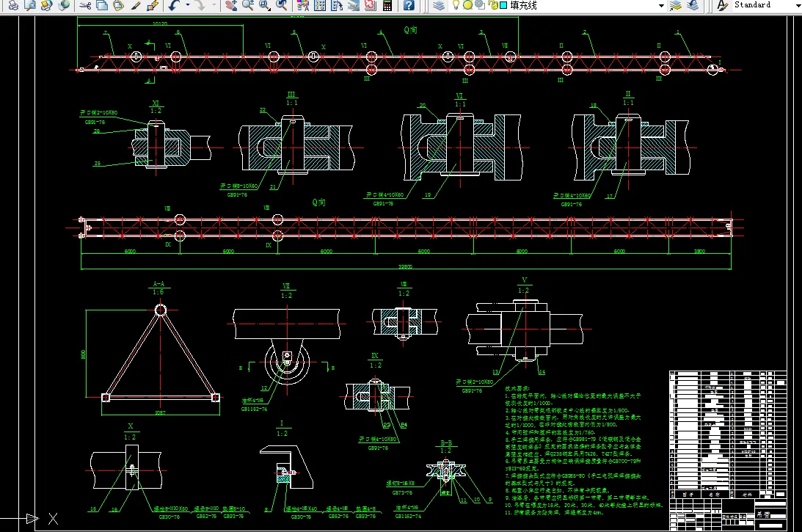Screen dimensions: 802x532
Task: Open the Text Style manager icon
Action: [x=722, y=5]
